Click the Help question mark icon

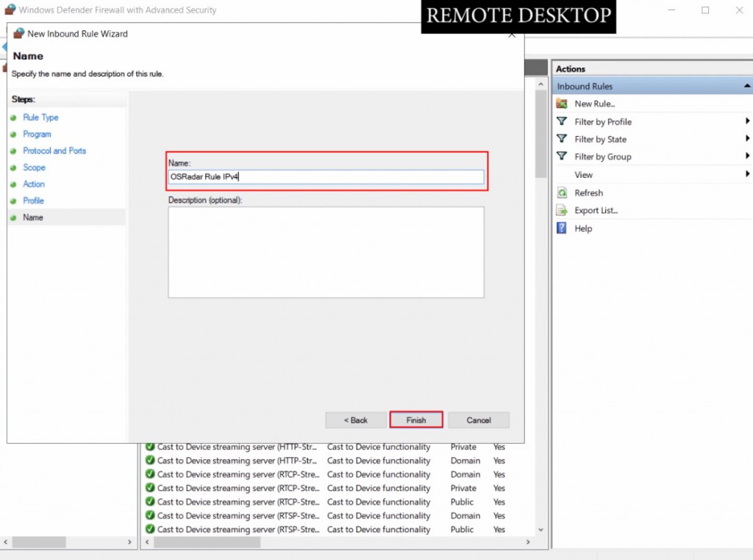561,228
